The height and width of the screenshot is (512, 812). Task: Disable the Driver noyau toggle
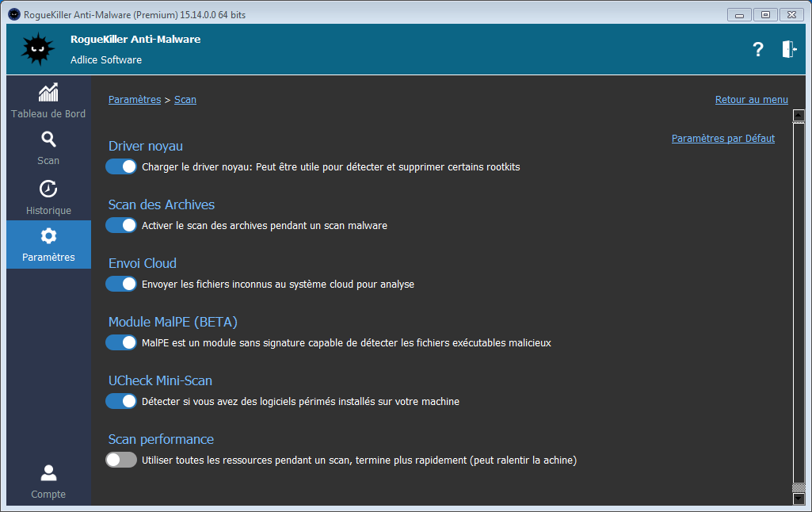121,167
